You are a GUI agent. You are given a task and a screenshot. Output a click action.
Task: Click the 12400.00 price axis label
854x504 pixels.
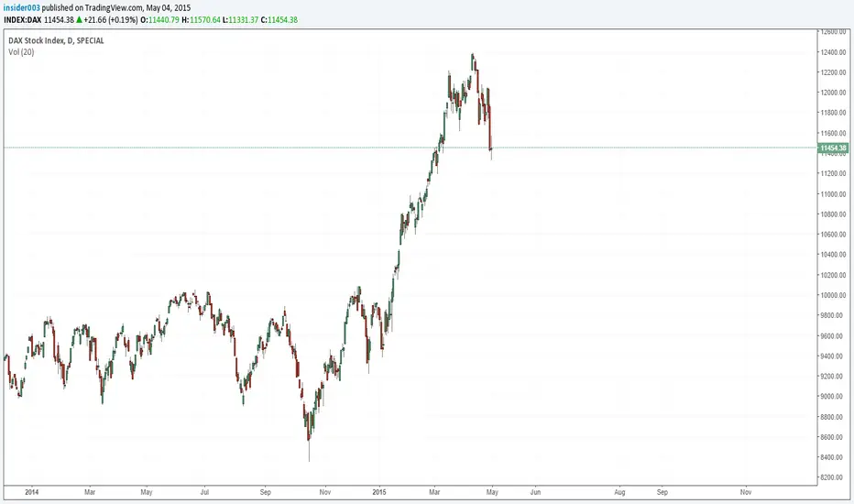[834, 52]
